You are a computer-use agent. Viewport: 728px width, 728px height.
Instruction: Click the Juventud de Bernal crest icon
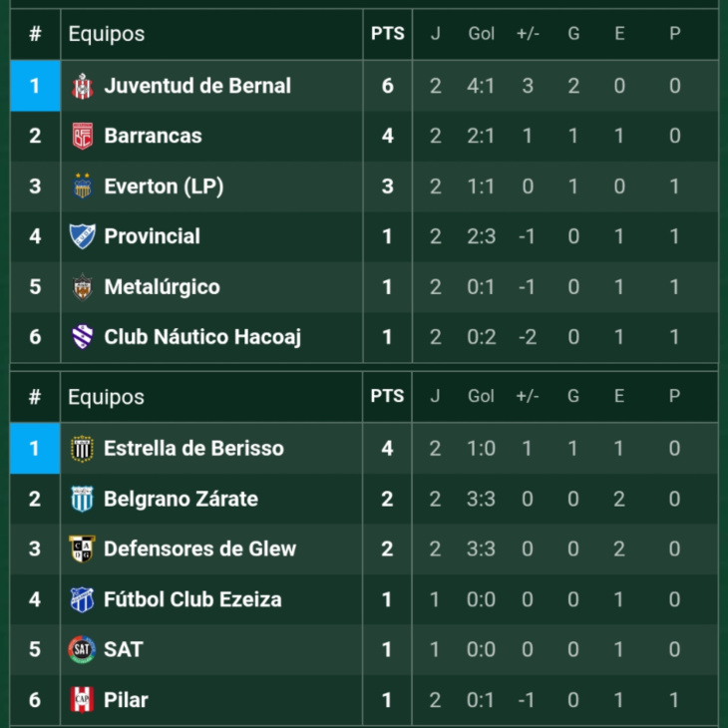click(x=82, y=87)
